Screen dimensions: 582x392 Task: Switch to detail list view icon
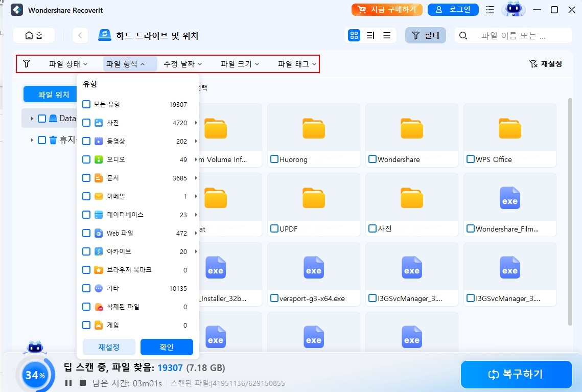pos(370,35)
